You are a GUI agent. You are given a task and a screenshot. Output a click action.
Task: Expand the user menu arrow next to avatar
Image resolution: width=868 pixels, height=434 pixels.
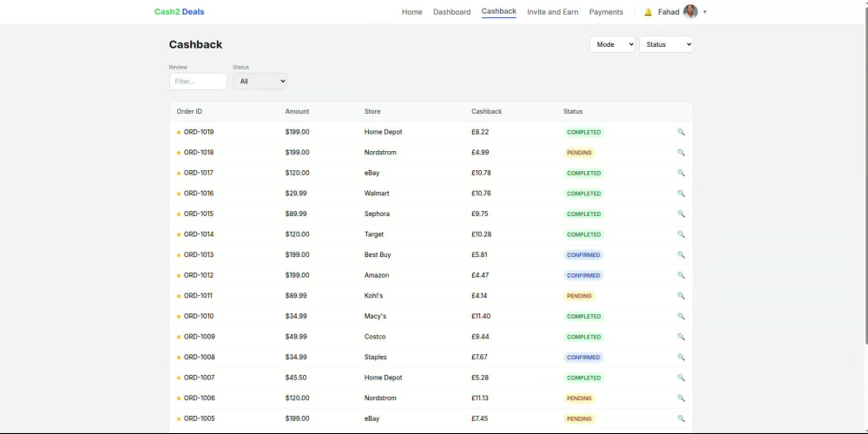pos(705,12)
